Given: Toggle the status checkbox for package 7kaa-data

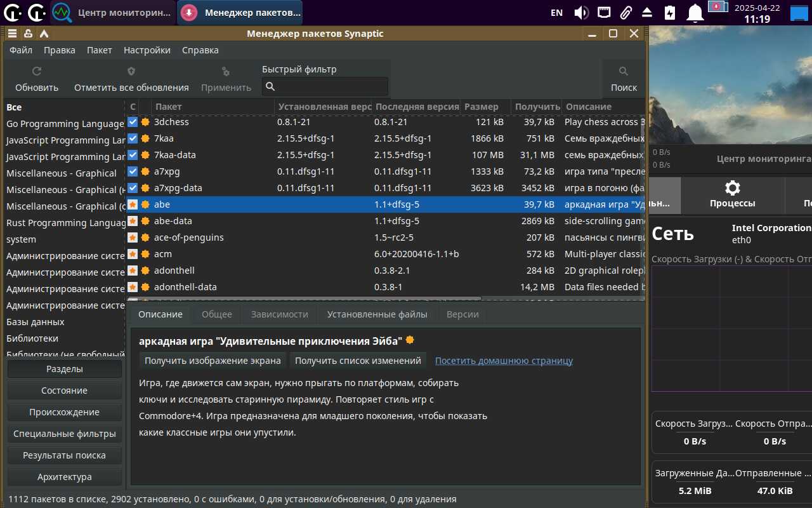Looking at the screenshot, I should click(x=133, y=155).
